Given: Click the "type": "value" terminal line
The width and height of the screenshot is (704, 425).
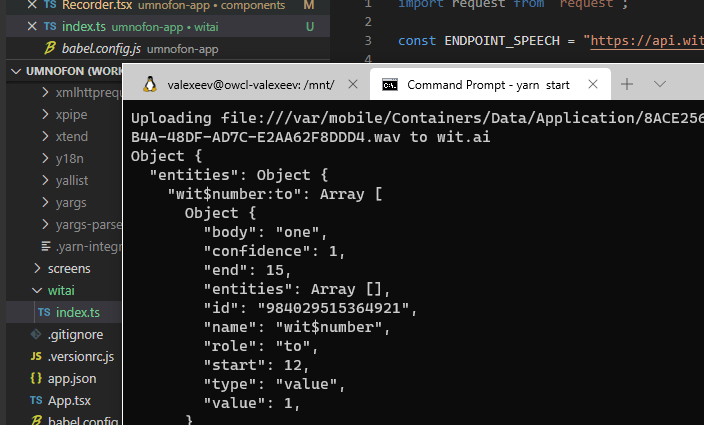Looking at the screenshot, I should (x=274, y=384).
